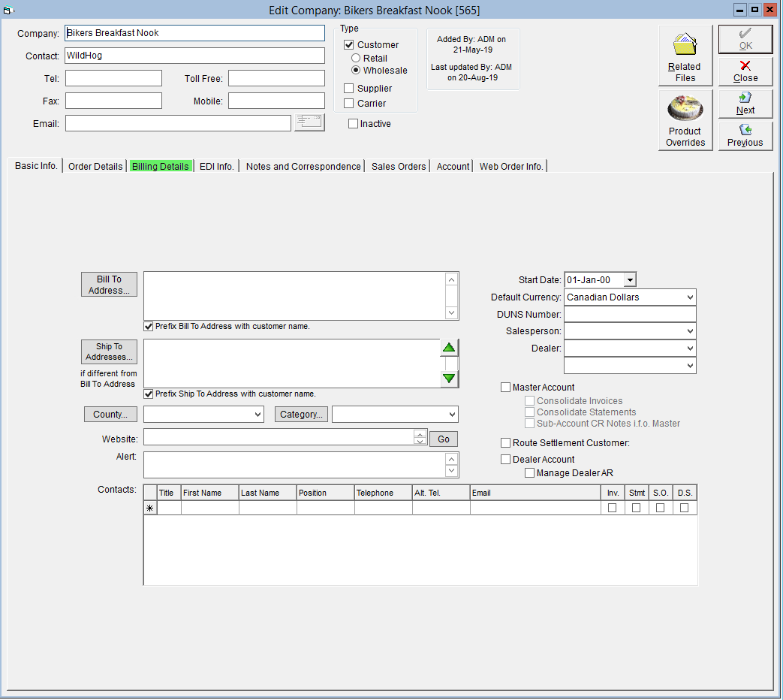Image resolution: width=783 pixels, height=700 pixels.
Task: Click Go next to Website field
Action: pos(444,439)
